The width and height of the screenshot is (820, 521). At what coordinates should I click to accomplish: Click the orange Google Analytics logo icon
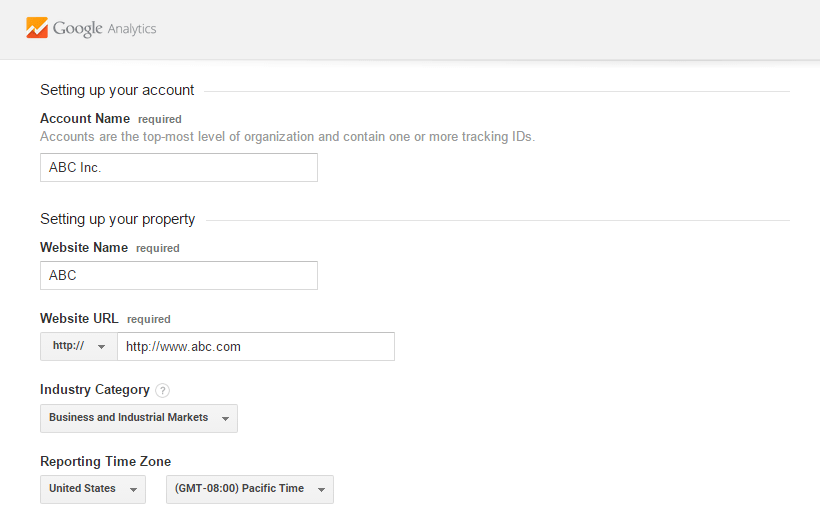37,28
